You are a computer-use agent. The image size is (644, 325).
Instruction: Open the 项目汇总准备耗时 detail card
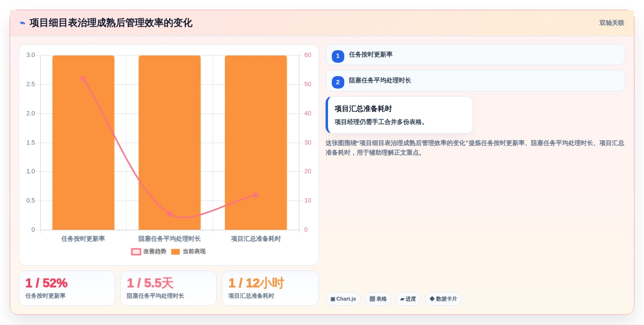[x=399, y=115]
